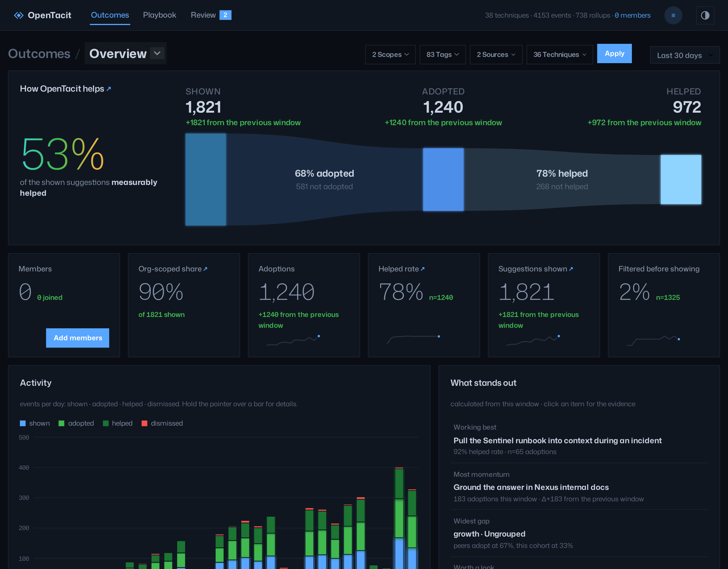This screenshot has height=569, width=728.
Task: Click the Suggestions shown sparkline
Action: [x=533, y=340]
